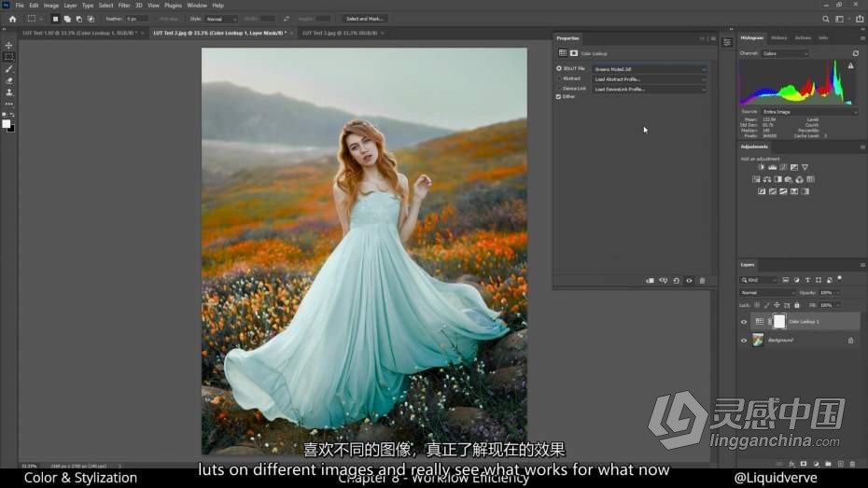Open the Search icon at top right
The image size is (868, 488).
tap(825, 19)
